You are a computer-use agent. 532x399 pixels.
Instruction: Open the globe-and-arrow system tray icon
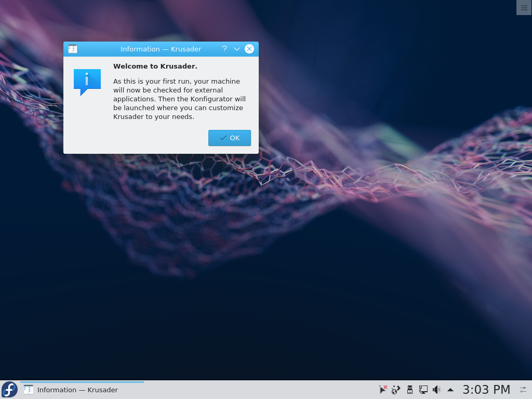[x=396, y=390]
